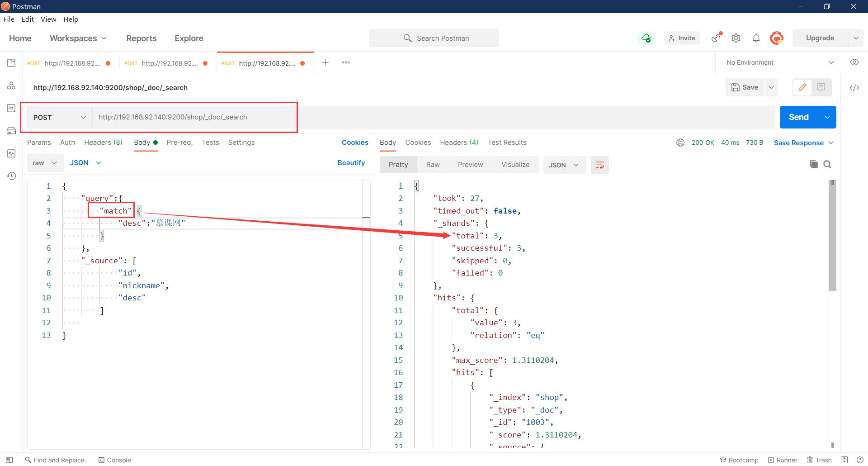Add a new request tab with plus icon
This screenshot has height=466, width=868.
325,62
